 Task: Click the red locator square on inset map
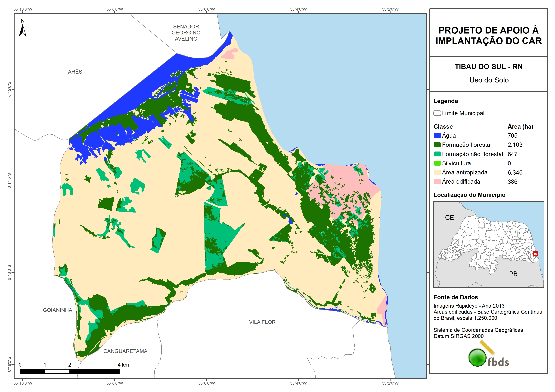(535, 254)
